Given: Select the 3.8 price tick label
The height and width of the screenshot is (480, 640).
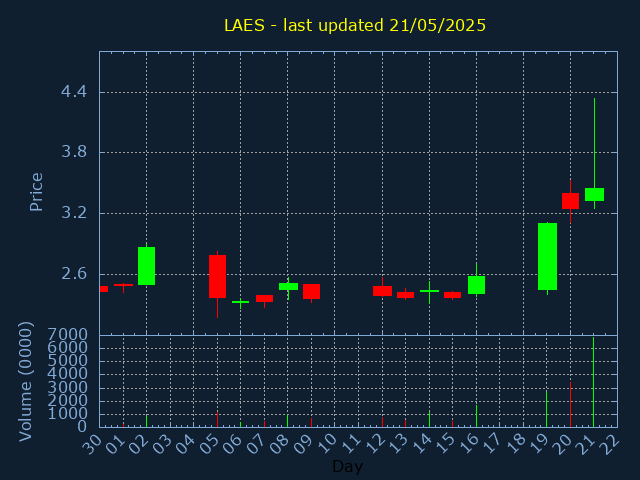Looking at the screenshot, I should click(74, 152).
